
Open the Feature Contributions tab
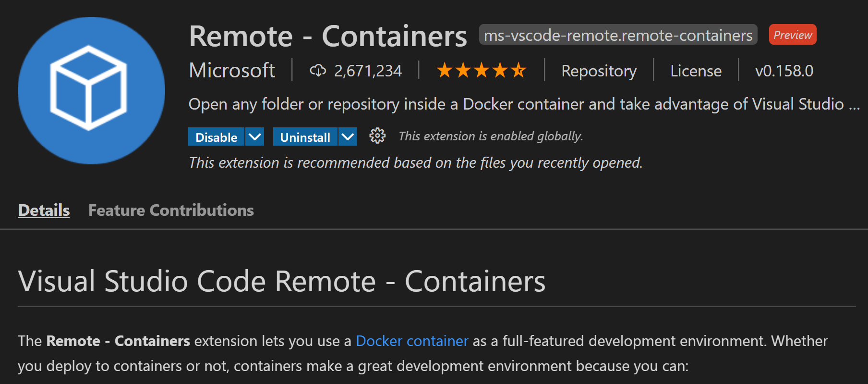[171, 210]
